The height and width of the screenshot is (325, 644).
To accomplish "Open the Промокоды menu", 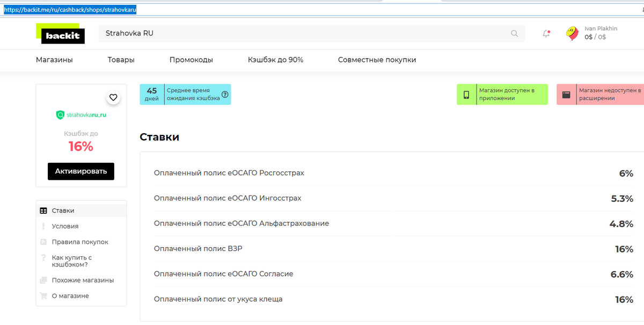I will click(x=191, y=60).
